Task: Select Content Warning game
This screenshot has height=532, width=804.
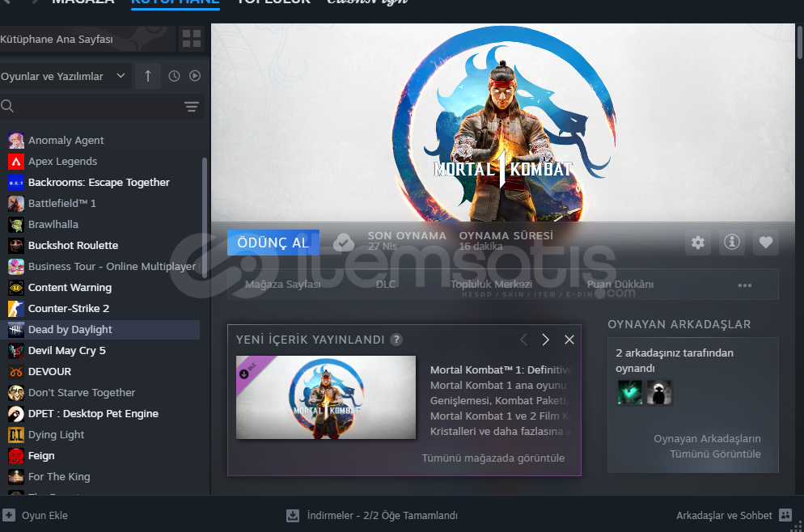Action: (x=99, y=288)
